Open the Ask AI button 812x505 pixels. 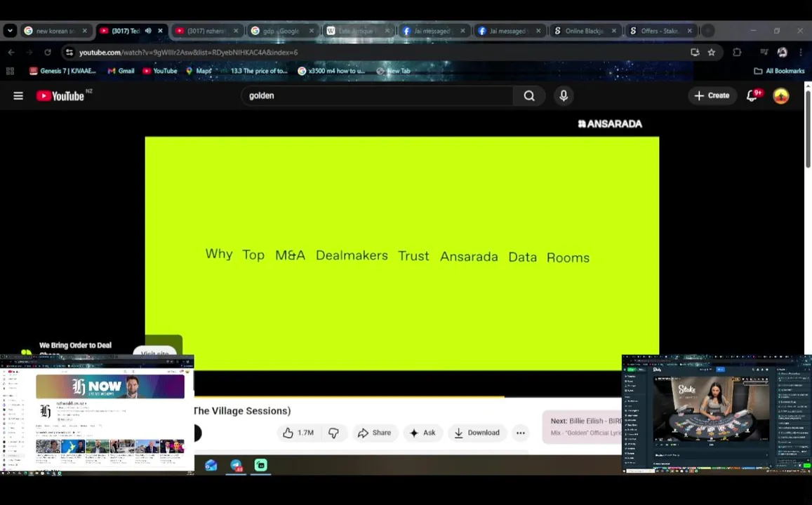422,433
